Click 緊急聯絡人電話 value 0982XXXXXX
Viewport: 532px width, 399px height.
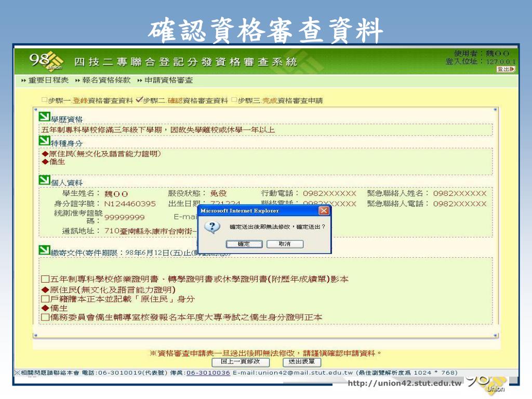tap(460, 204)
